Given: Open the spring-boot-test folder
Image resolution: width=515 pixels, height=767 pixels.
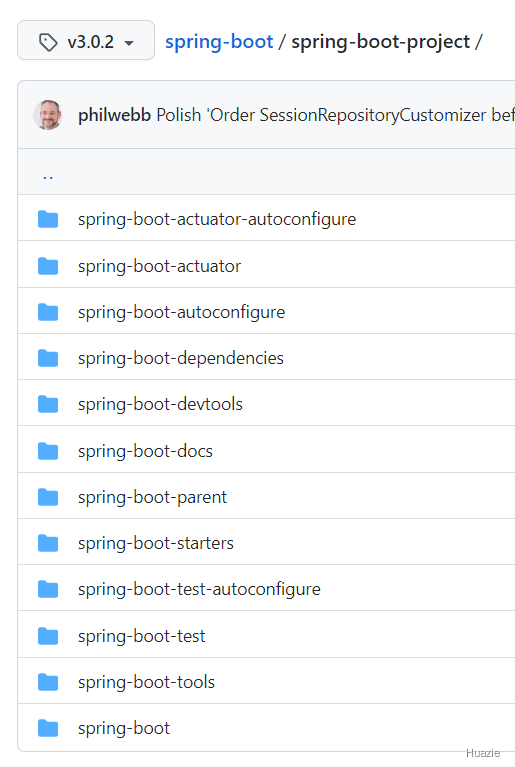Looking at the screenshot, I should tap(142, 636).
